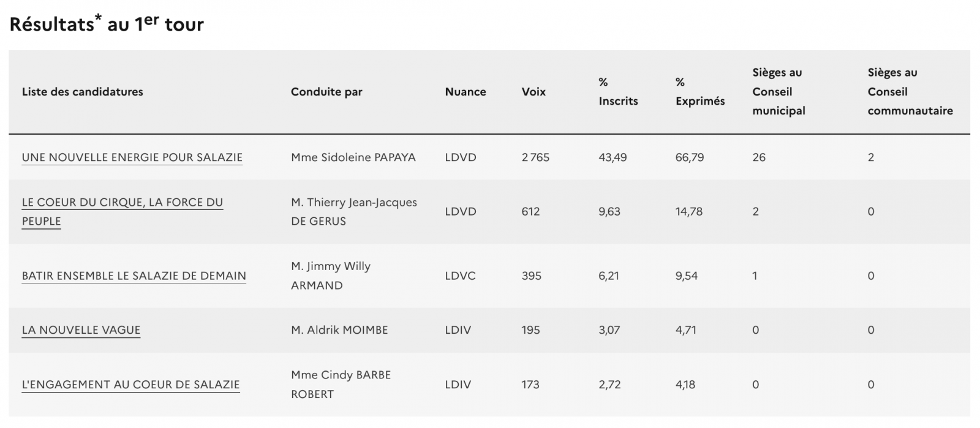Open LE COEUR DU CIRQUE list link
The image size is (980, 428).
click(x=122, y=203)
